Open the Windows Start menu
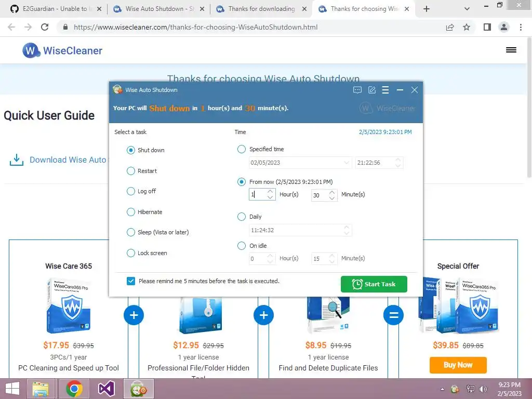The width and height of the screenshot is (532, 399). click(x=12, y=389)
